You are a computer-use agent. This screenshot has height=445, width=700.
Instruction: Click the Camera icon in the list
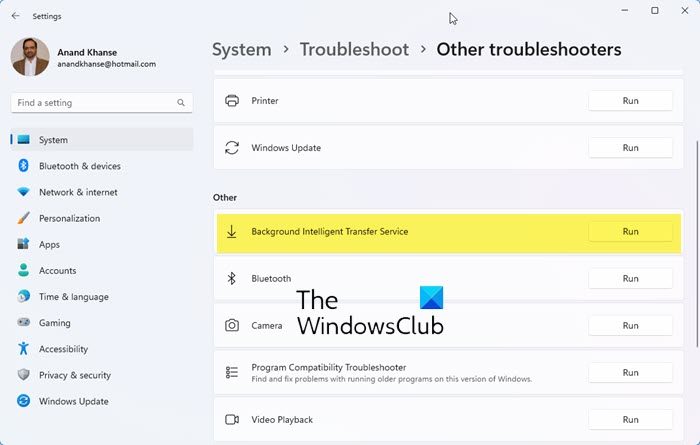pyautogui.click(x=232, y=325)
